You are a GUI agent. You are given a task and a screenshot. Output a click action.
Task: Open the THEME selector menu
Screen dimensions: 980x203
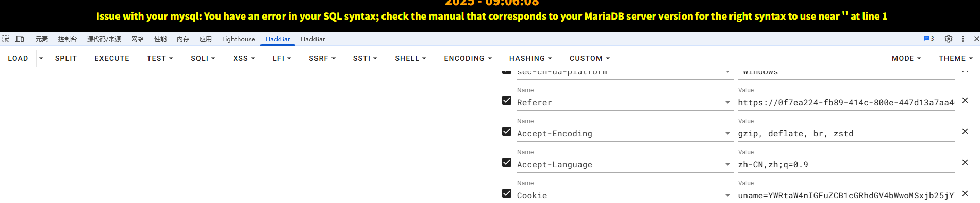(955, 58)
